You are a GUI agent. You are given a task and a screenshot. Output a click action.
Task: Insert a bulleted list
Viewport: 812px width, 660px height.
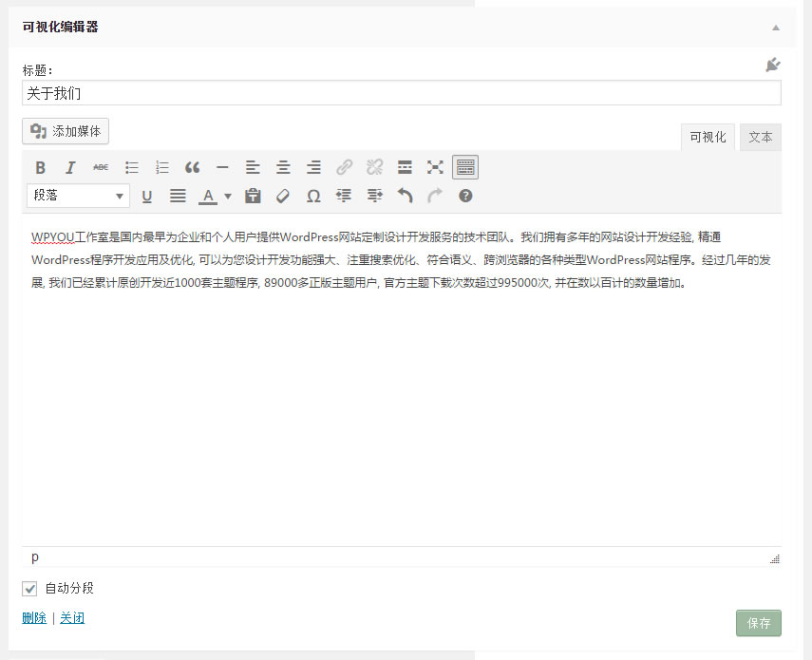pos(132,167)
